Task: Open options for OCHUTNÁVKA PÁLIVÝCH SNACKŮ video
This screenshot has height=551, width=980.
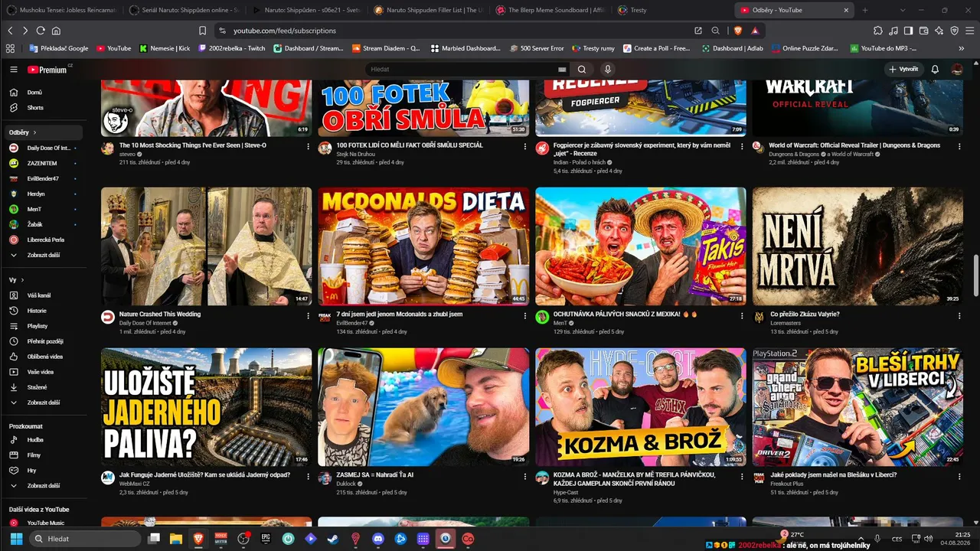Action: click(741, 315)
